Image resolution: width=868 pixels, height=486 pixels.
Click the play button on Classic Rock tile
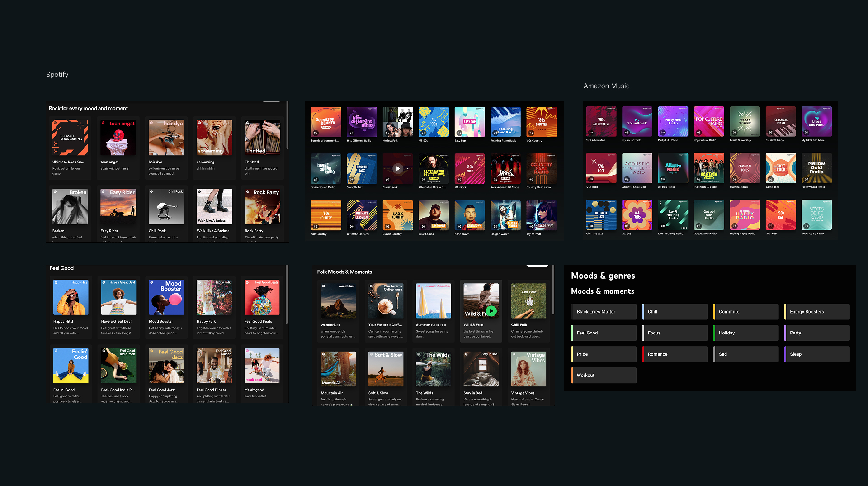(x=398, y=168)
